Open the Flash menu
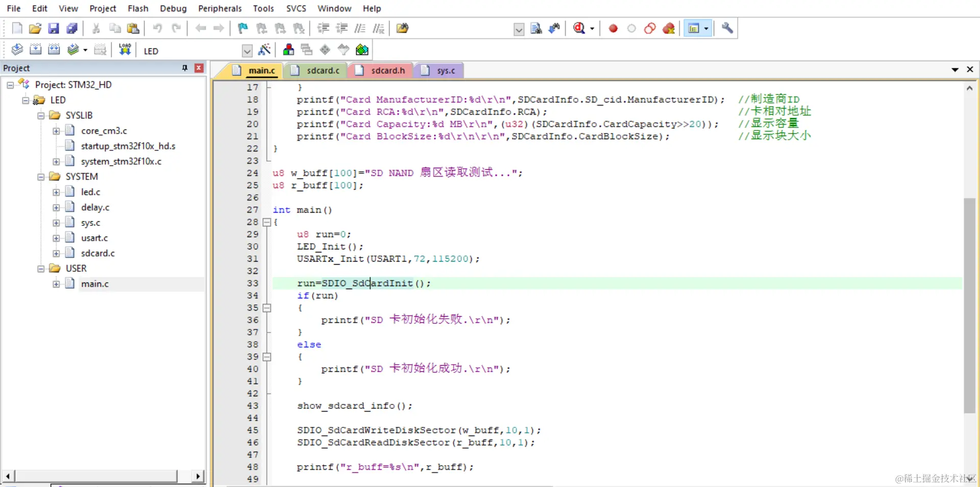The image size is (980, 487). tap(138, 8)
